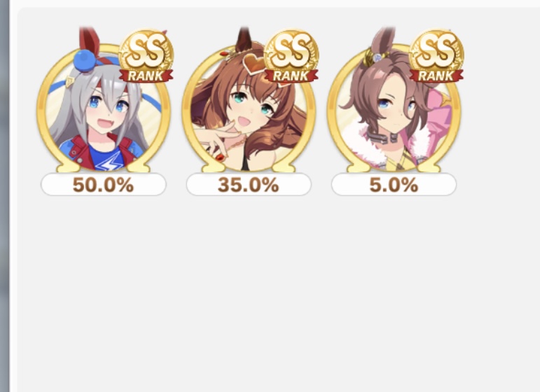Click the blue pom-pom hair ornament
This screenshot has height=392, width=540.
coord(84,61)
